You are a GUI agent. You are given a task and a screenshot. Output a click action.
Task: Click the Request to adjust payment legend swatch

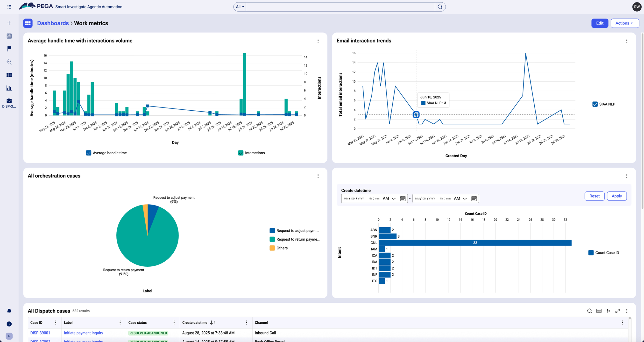(x=272, y=230)
